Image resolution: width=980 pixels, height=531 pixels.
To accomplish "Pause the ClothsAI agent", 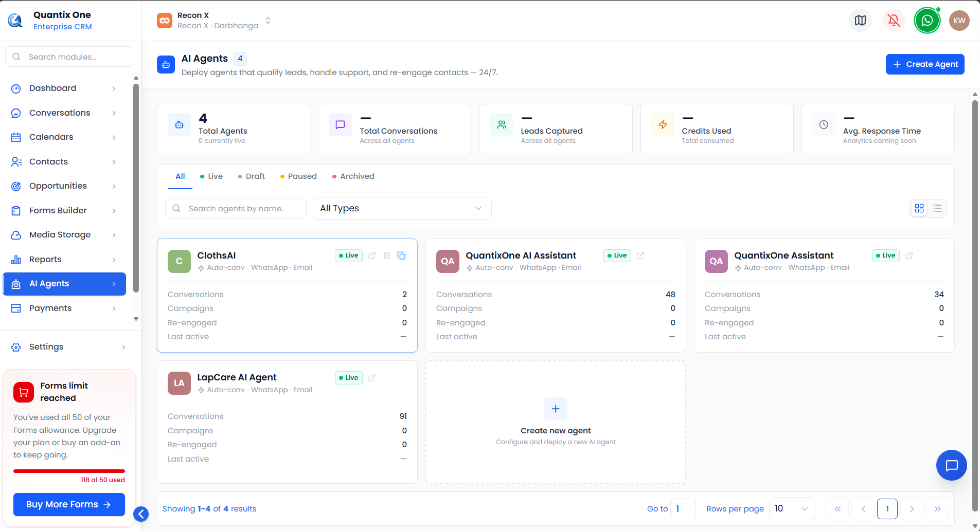I will click(x=387, y=255).
